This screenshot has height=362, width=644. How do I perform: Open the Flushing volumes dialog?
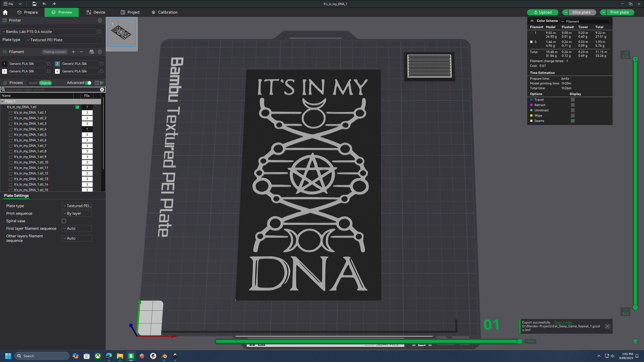pyautogui.click(x=55, y=52)
